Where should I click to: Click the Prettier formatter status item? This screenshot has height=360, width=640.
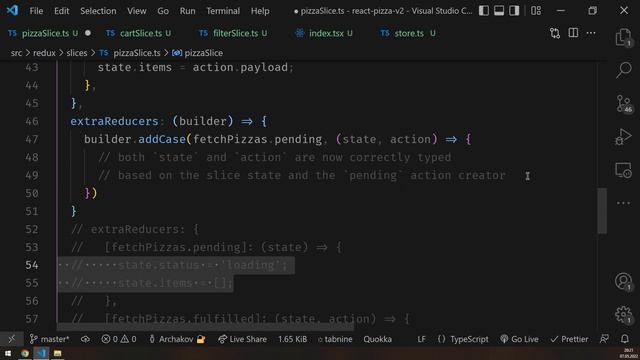569,339
